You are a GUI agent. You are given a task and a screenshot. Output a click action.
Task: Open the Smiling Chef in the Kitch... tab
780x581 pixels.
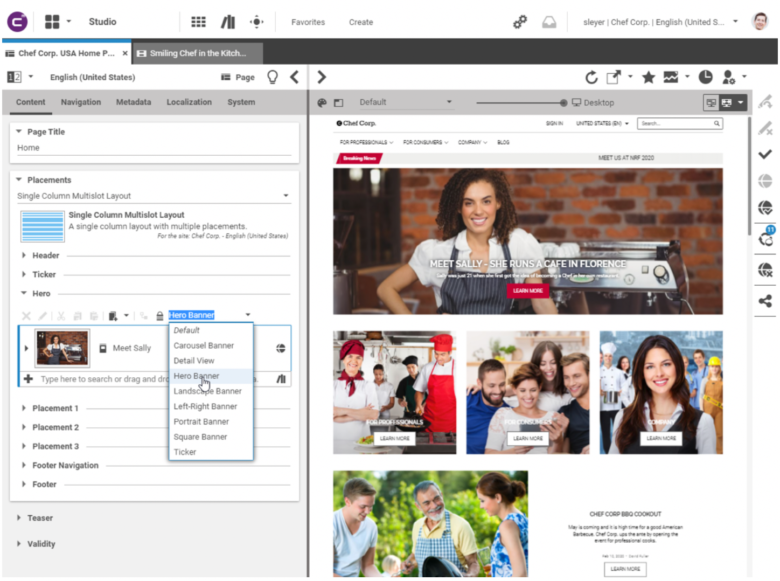[197, 53]
